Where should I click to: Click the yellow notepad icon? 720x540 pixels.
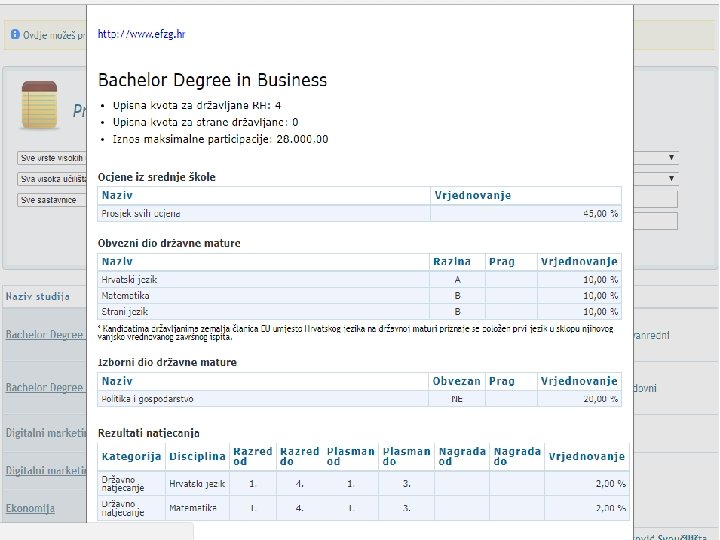39,104
